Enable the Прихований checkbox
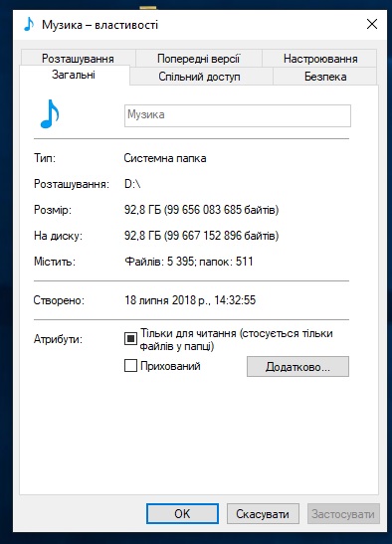 tap(130, 366)
